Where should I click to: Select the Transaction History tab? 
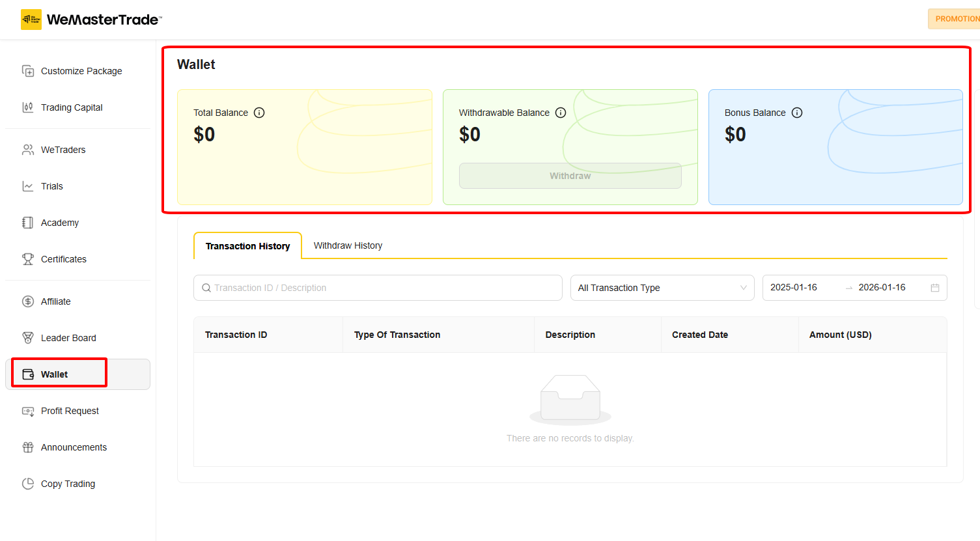coord(247,245)
